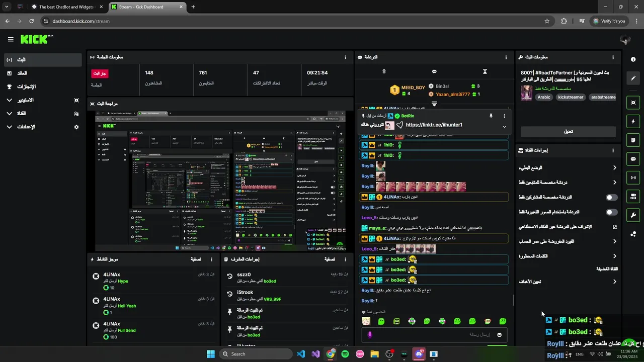This screenshot has height=362, width=644.
Task: Open three-dot options of BotRix pinned message
Action: [504, 116]
